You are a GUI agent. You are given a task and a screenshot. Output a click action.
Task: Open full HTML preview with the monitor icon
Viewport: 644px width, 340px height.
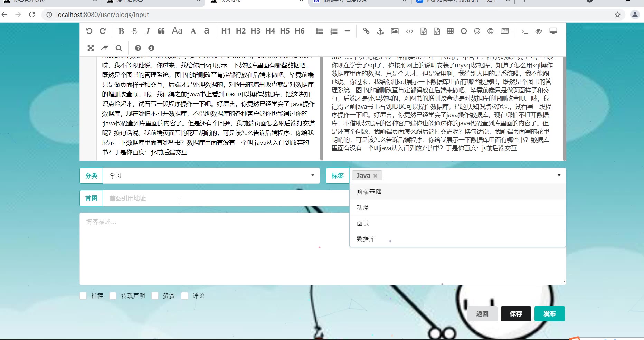coord(553,31)
